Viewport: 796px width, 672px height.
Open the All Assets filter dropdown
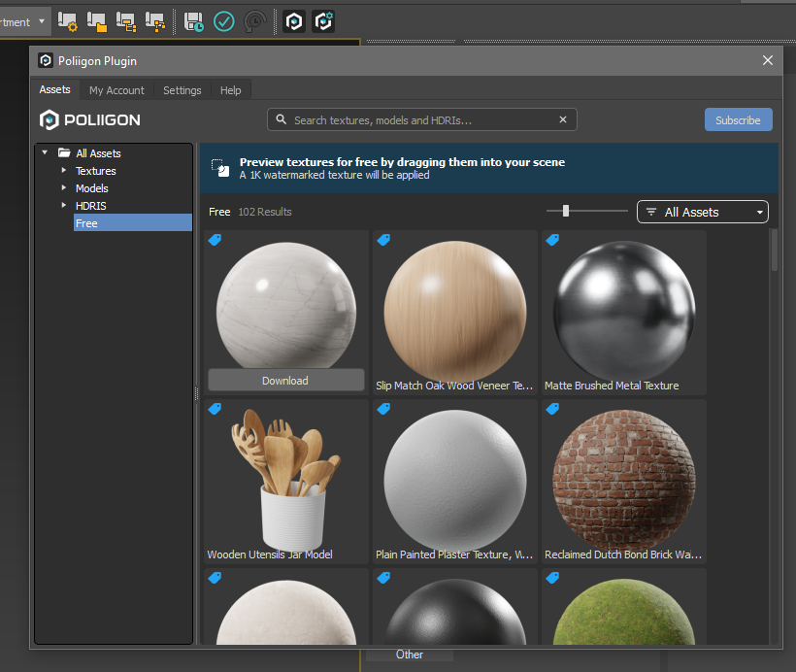click(703, 212)
